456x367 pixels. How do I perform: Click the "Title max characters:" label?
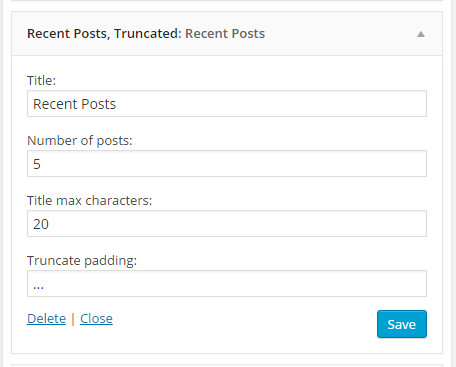pos(89,201)
